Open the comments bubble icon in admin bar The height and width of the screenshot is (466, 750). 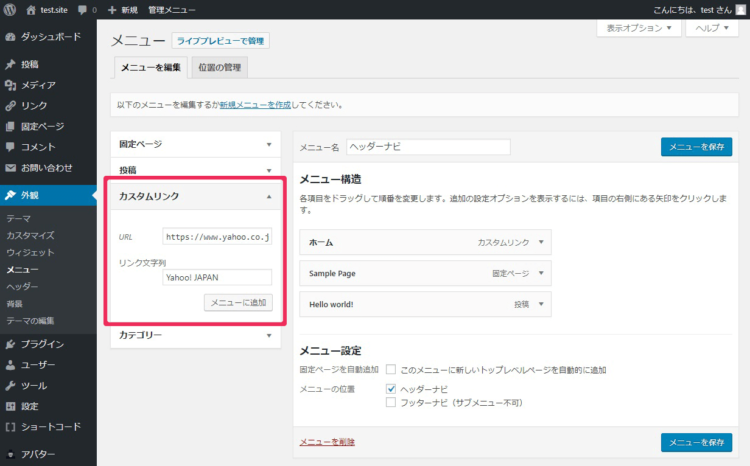(82, 9)
